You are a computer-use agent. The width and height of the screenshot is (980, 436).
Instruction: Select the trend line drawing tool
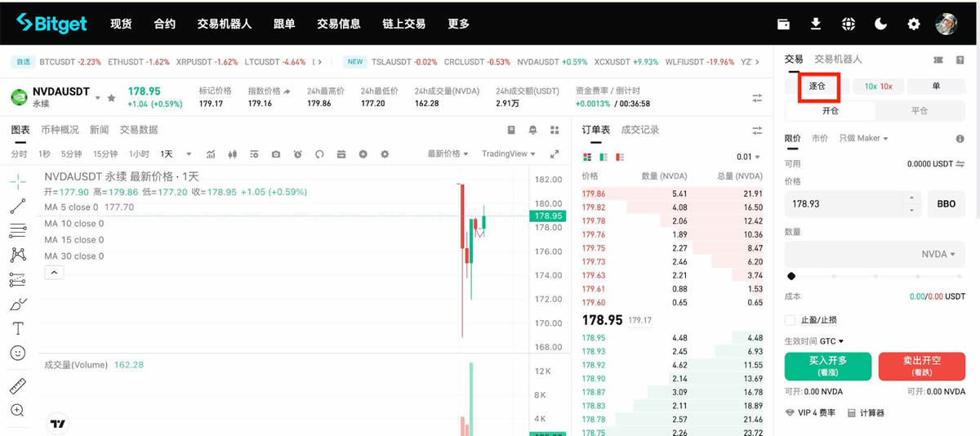18,206
